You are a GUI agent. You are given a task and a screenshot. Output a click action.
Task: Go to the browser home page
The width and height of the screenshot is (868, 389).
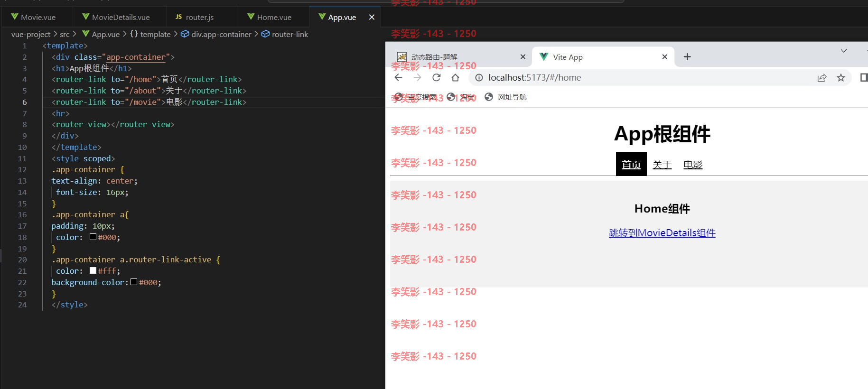click(455, 77)
